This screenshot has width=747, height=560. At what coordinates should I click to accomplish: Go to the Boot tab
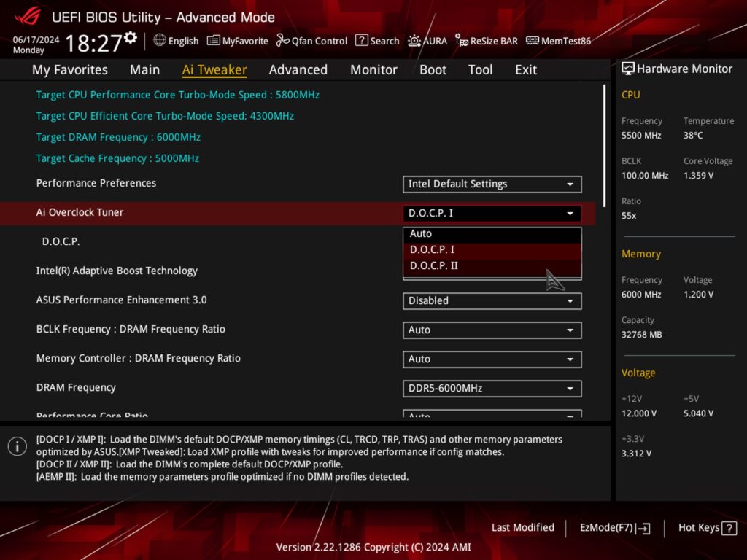pos(433,69)
